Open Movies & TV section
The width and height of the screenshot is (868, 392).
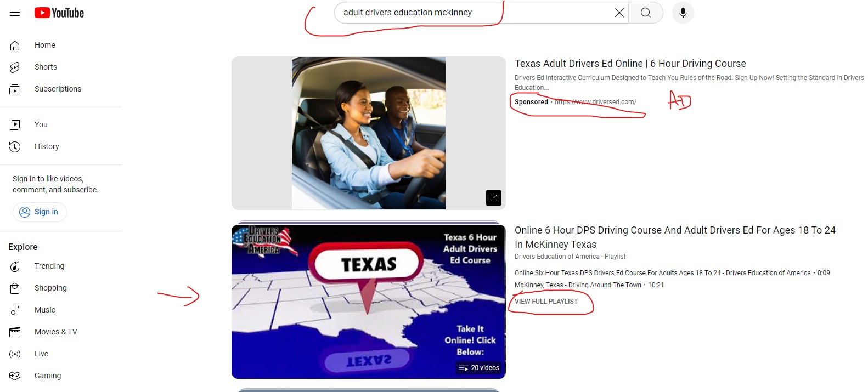point(55,332)
